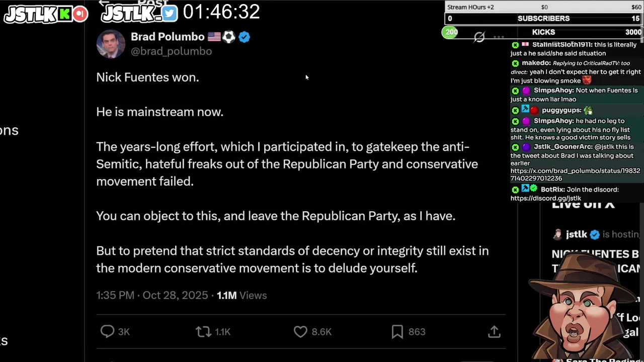Click the reply icon on the post
644x362 pixels.
(x=108, y=331)
